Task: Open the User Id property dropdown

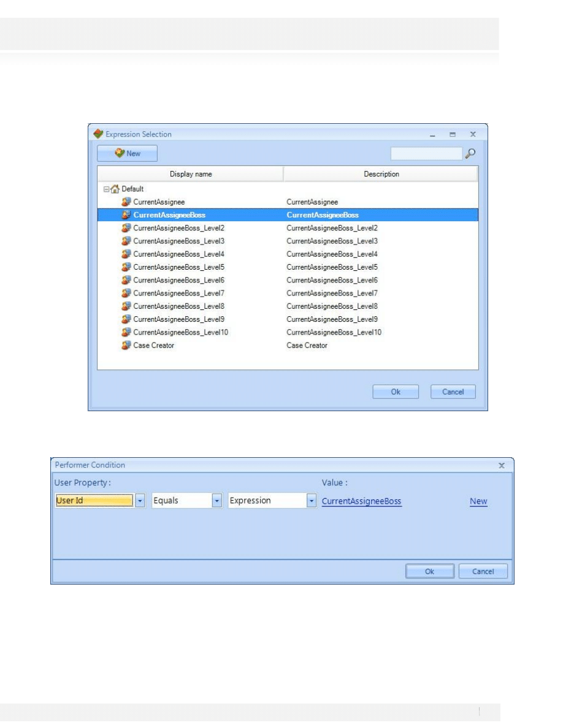Action: pos(140,501)
